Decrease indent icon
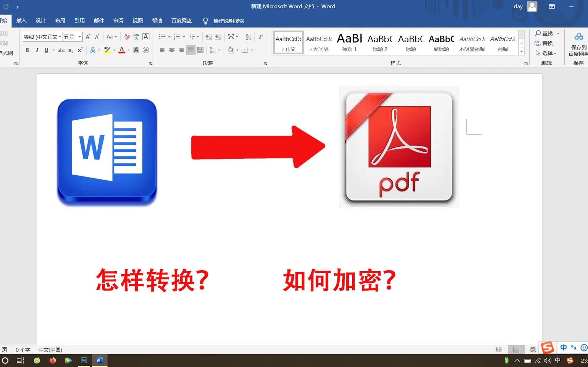Image resolution: width=588 pixels, height=367 pixels. pyautogui.click(x=208, y=37)
